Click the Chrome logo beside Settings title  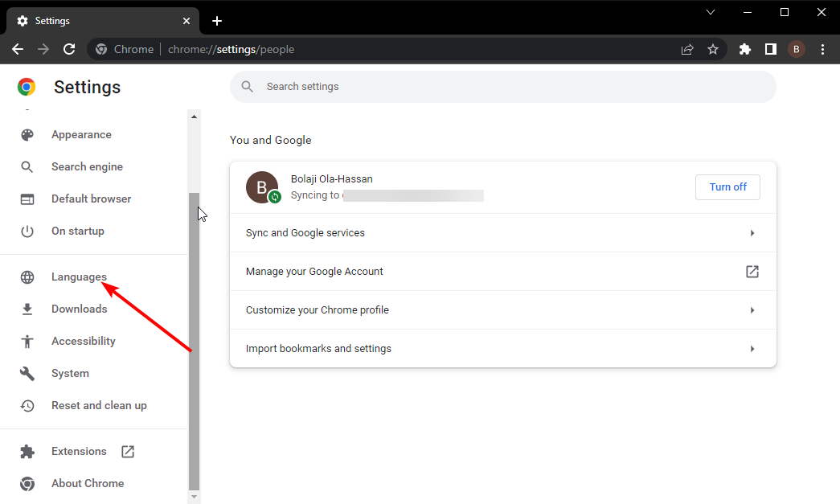[27, 87]
